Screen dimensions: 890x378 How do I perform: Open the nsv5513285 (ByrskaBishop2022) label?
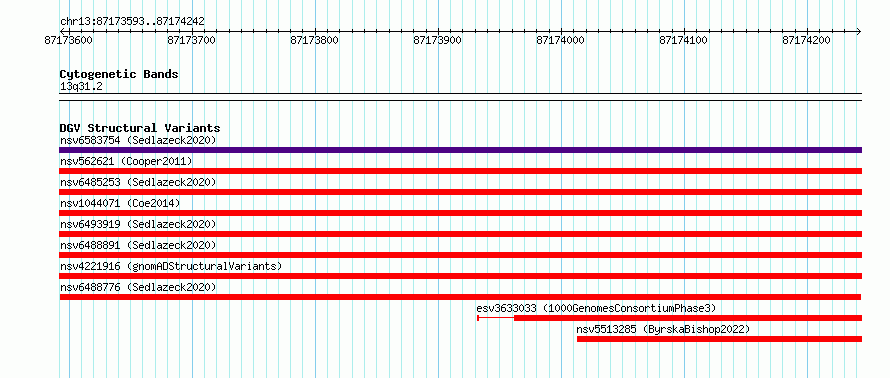663,329
